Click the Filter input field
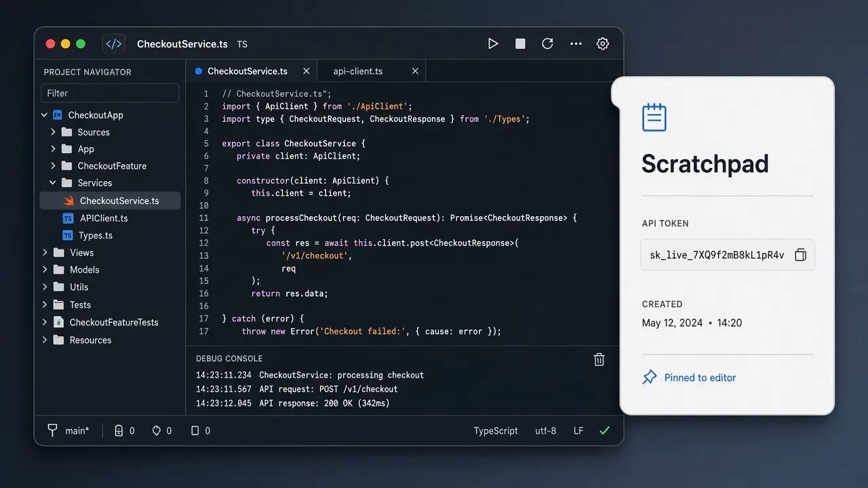This screenshot has width=868, height=488. coord(110,93)
